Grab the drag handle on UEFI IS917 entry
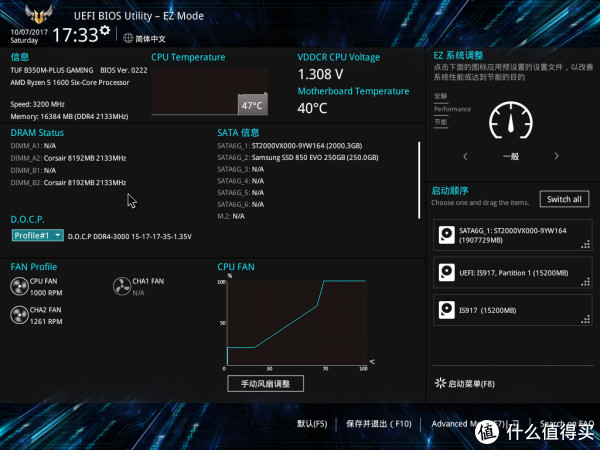This screenshot has width=600, height=450. click(x=585, y=282)
